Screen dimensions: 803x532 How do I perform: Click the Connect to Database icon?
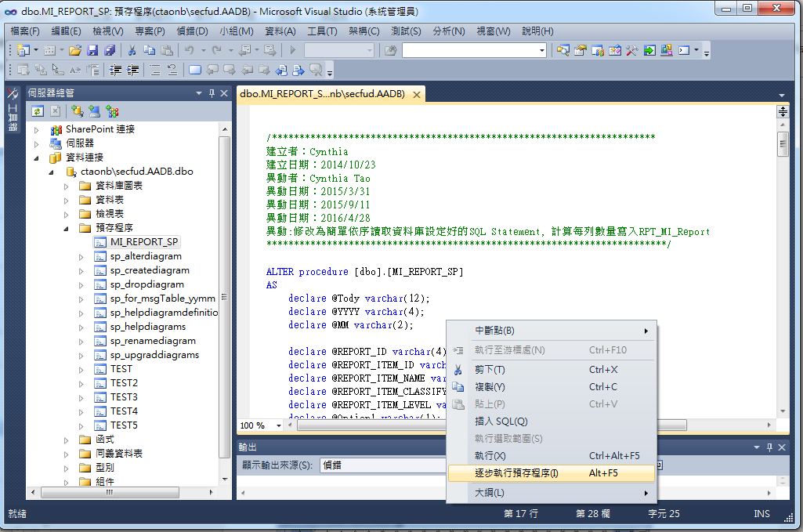click(78, 111)
